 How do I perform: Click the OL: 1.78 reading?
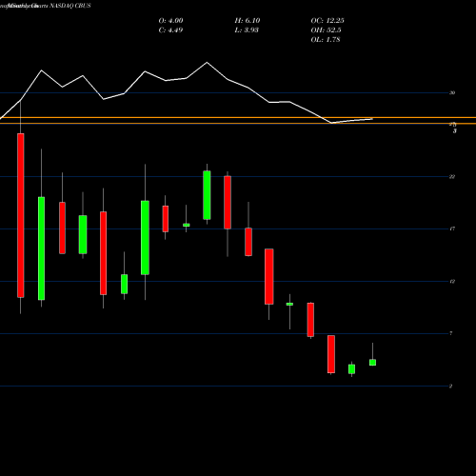tap(326, 40)
